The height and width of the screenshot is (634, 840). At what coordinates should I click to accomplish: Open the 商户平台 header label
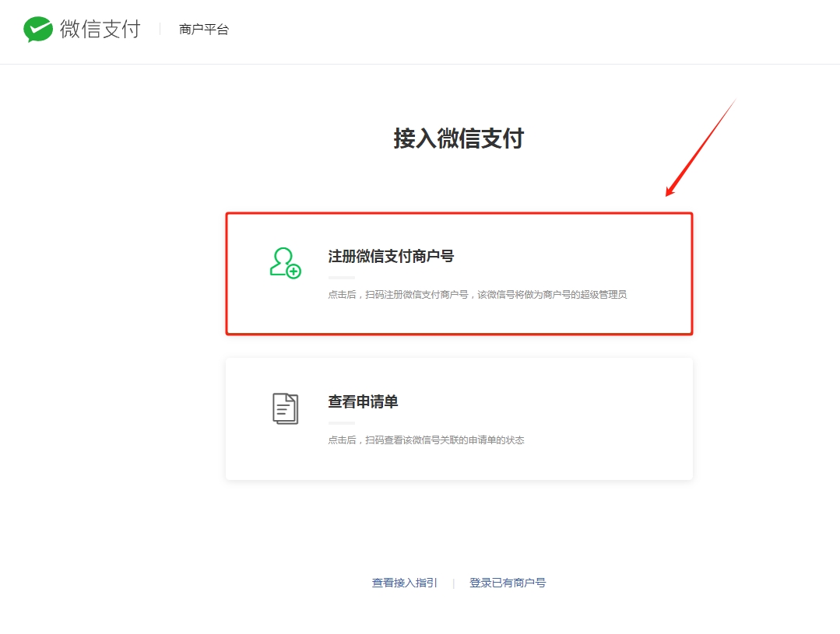(203, 30)
